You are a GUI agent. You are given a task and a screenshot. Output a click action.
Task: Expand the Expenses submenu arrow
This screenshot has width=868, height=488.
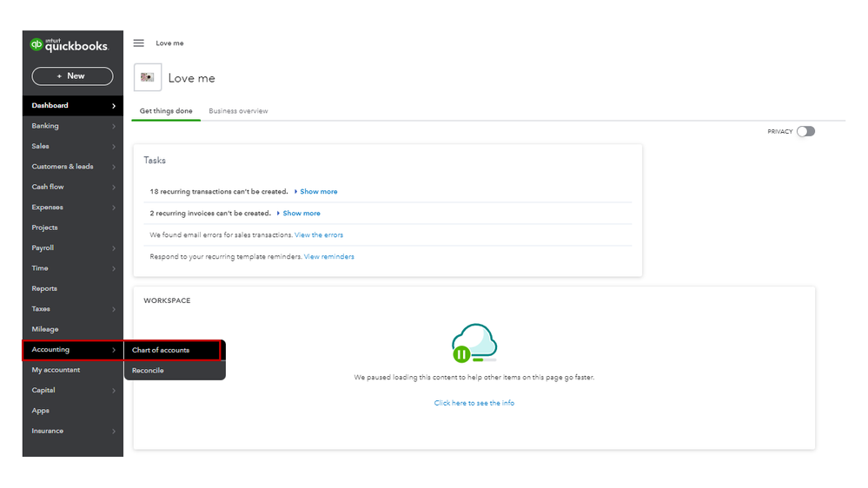(114, 208)
